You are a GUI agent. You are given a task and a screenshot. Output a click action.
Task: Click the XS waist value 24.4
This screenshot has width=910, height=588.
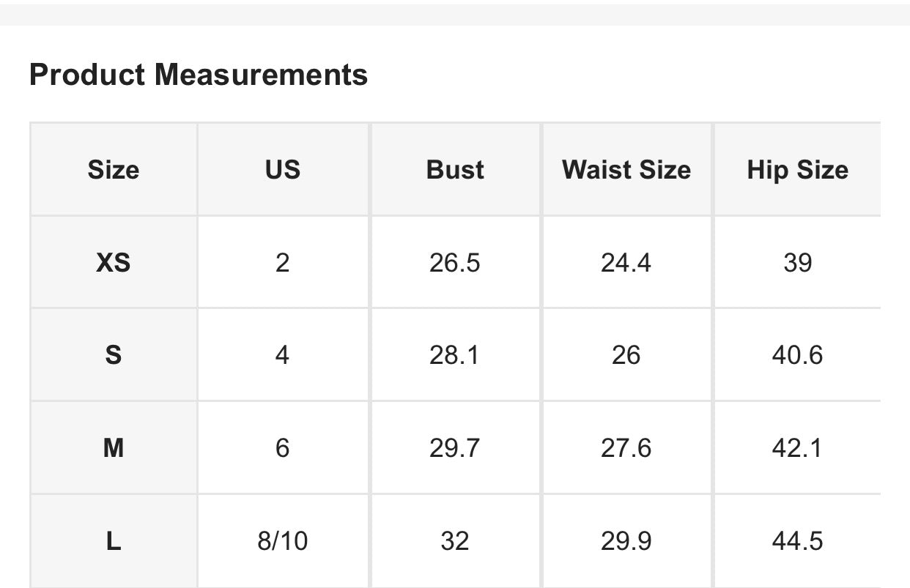[626, 263]
